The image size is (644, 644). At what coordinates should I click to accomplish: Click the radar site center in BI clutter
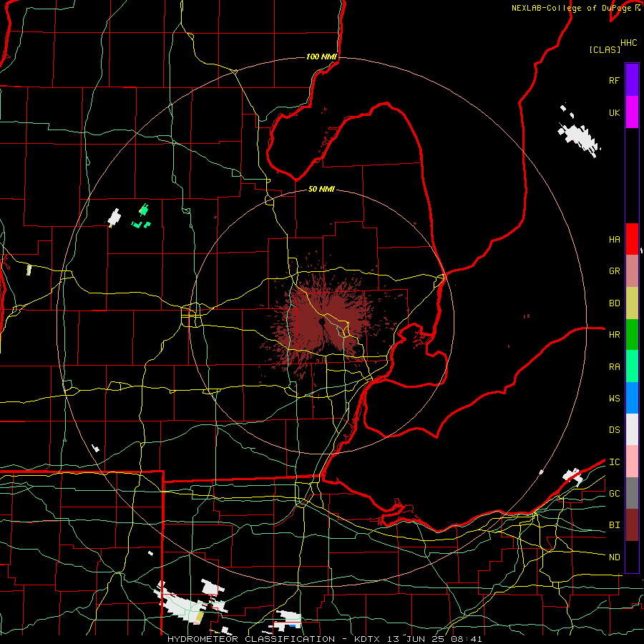click(321, 323)
